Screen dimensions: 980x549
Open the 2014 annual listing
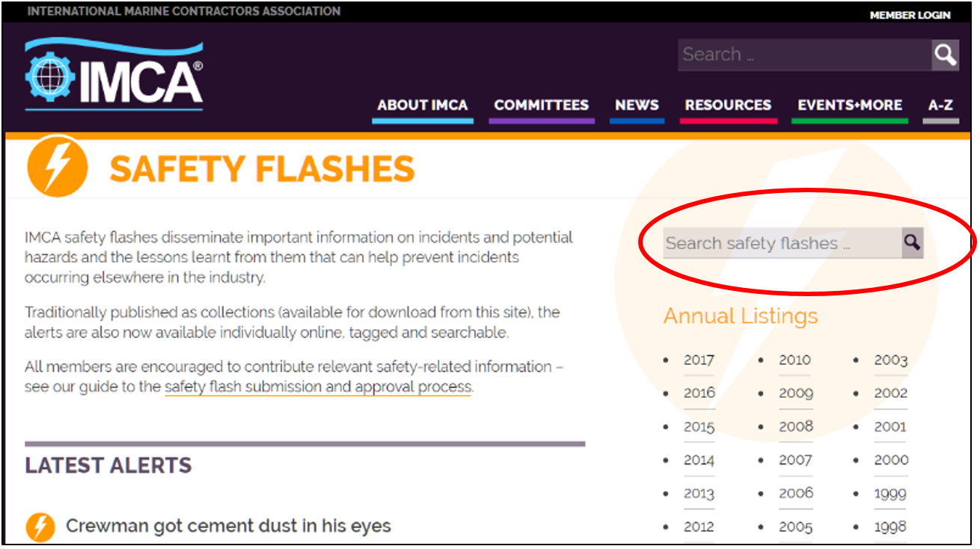click(x=699, y=460)
